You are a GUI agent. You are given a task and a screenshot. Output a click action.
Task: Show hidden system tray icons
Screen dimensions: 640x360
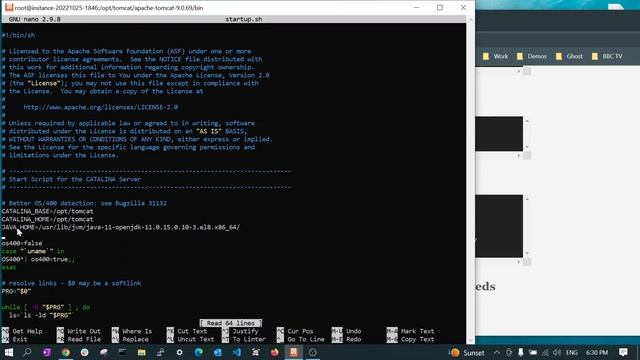coord(497,353)
